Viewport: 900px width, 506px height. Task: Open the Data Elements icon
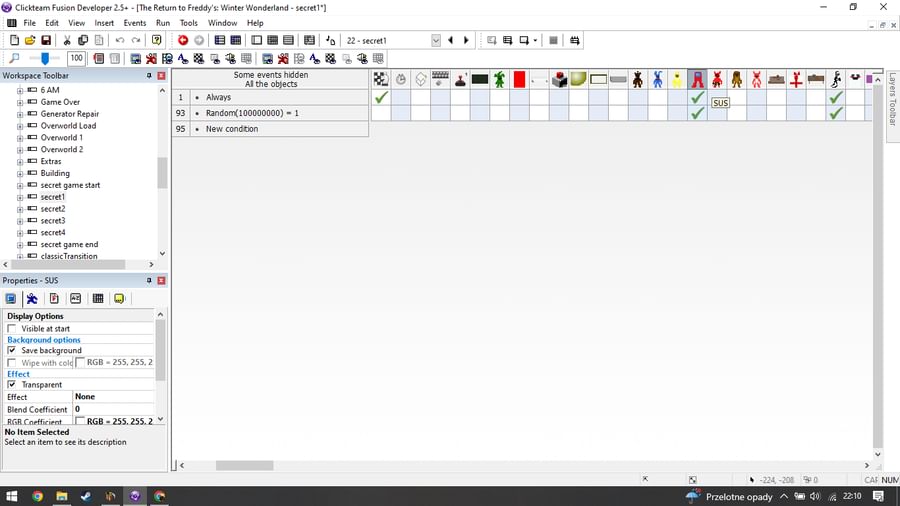click(309, 40)
